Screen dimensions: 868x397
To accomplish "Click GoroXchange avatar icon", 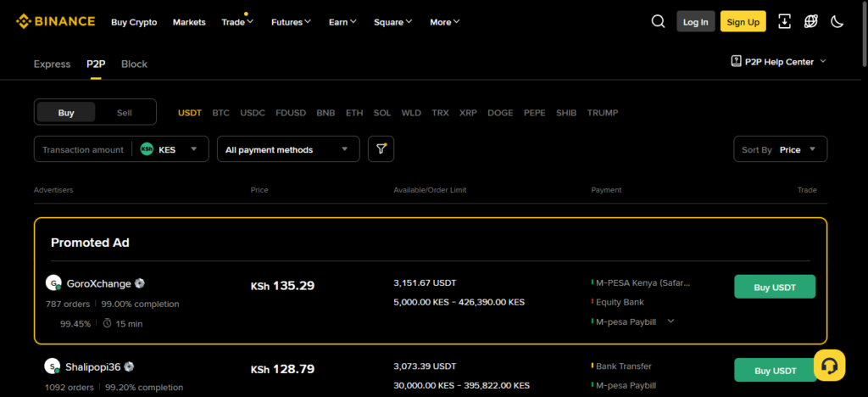I will coord(53,283).
